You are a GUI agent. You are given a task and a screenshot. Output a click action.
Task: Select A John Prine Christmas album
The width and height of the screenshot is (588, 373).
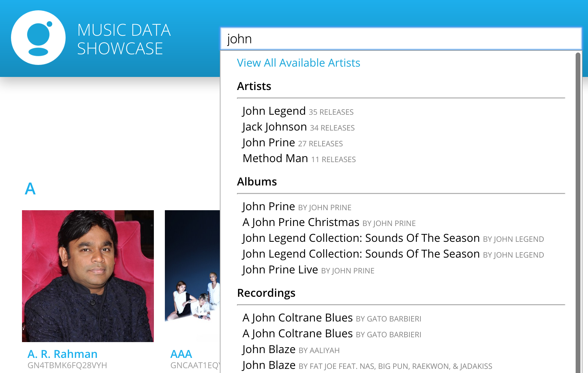(x=301, y=223)
